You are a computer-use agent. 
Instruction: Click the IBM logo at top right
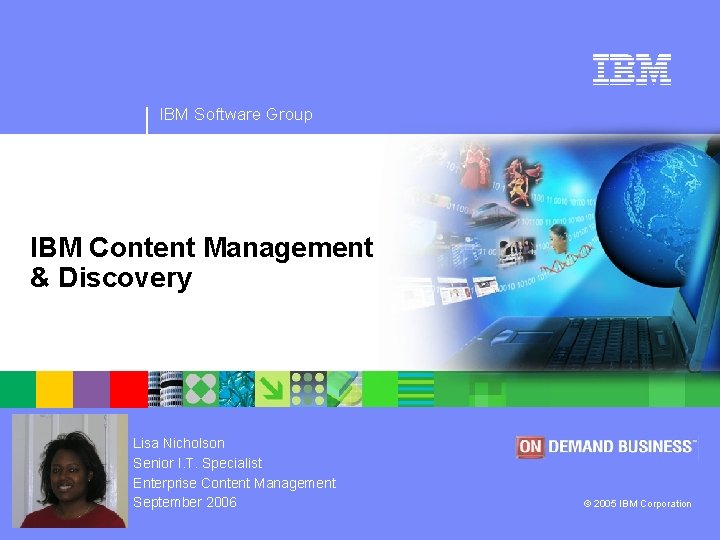(x=631, y=70)
